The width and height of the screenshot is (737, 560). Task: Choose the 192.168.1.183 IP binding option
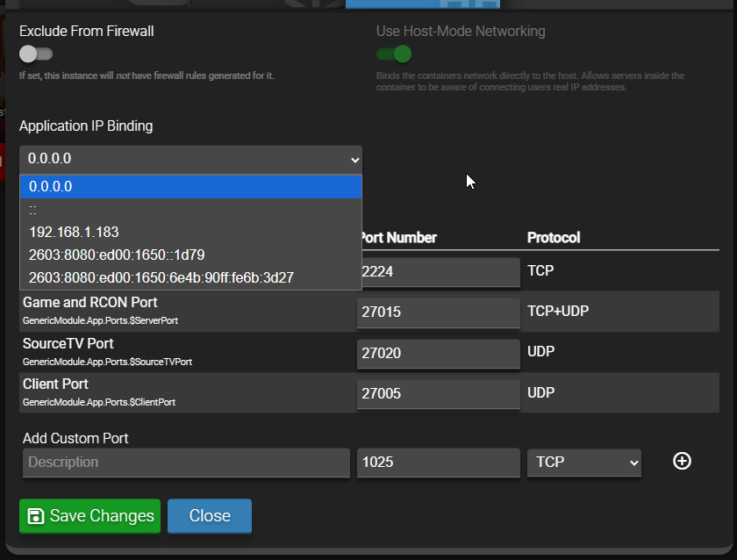(x=190, y=233)
